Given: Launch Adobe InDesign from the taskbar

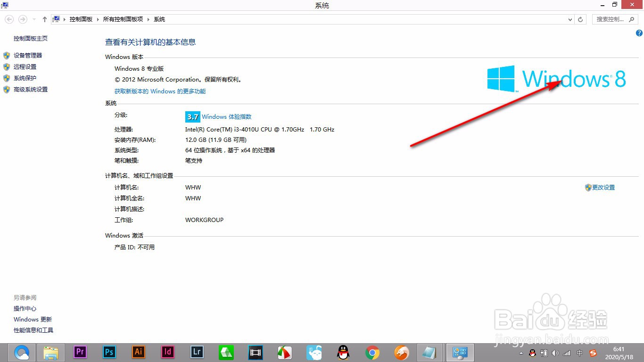Looking at the screenshot, I should 168,352.
